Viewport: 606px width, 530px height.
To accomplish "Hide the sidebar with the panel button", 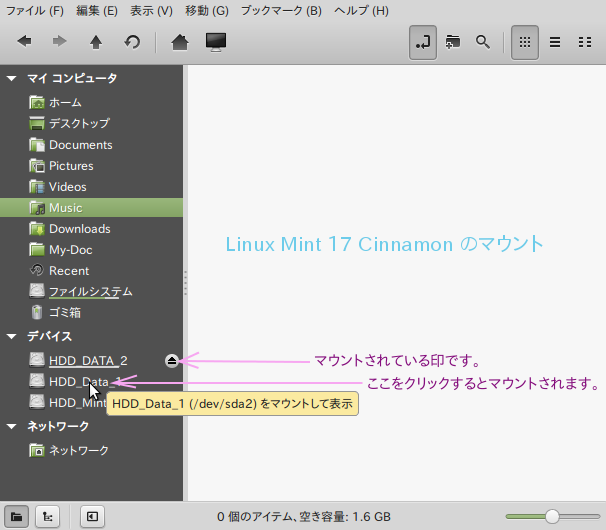I will click(92, 516).
